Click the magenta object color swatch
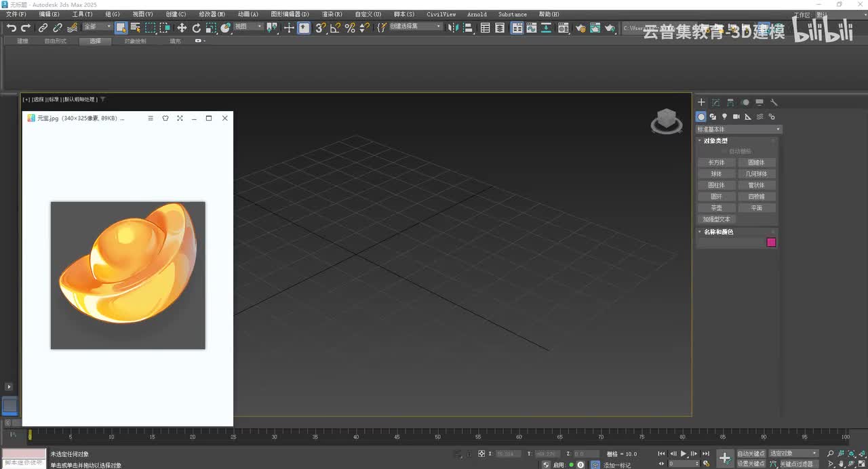 click(771, 242)
